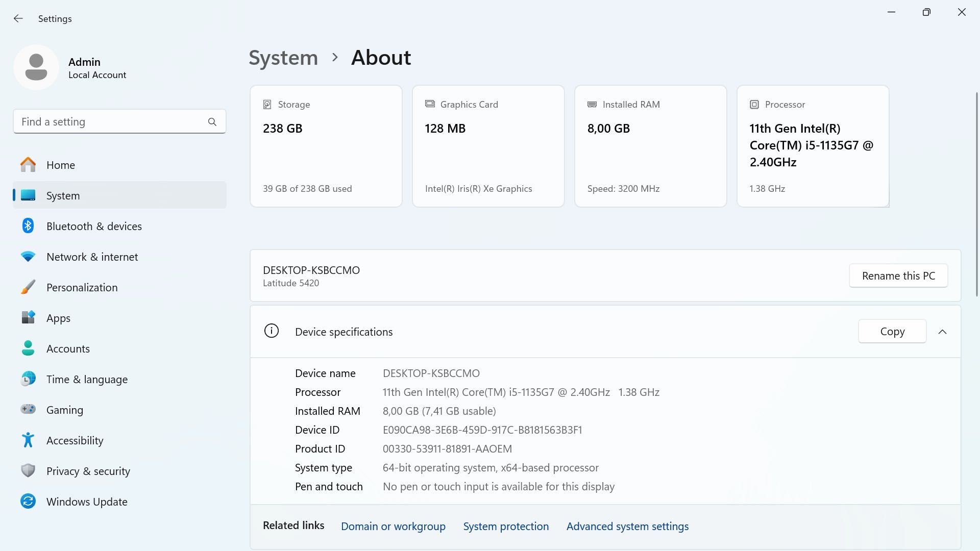Click the Accessibility figure icon
The height and width of the screenshot is (551, 980).
[x=28, y=440]
